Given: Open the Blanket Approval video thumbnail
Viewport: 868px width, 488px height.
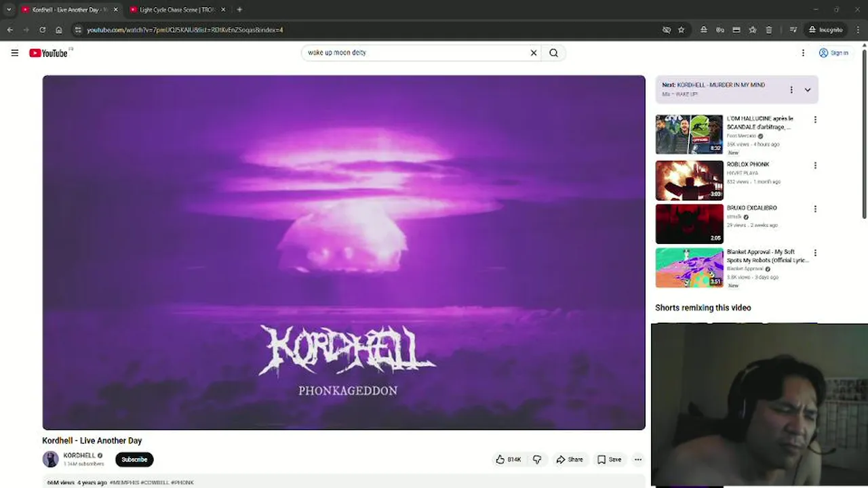Looking at the screenshot, I should (x=689, y=268).
